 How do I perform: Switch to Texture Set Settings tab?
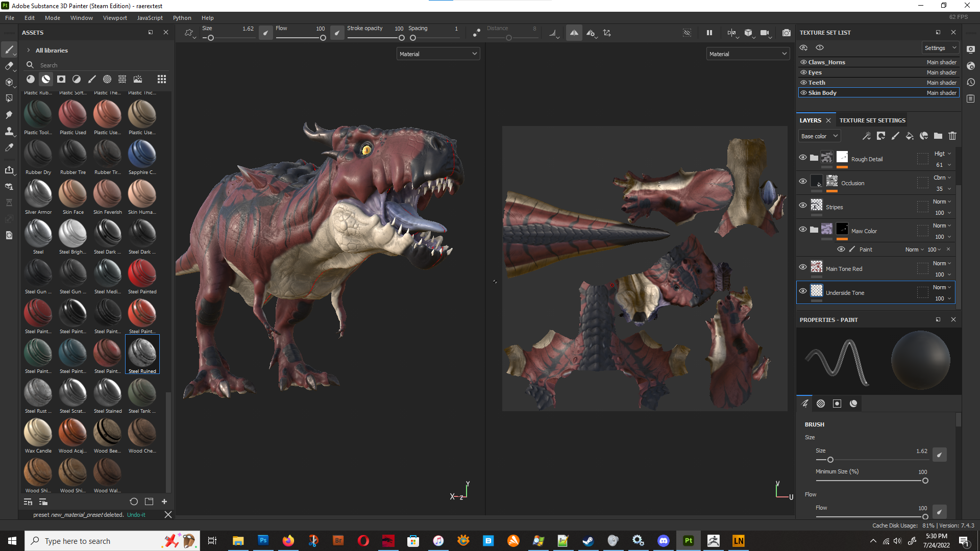pyautogui.click(x=872, y=120)
